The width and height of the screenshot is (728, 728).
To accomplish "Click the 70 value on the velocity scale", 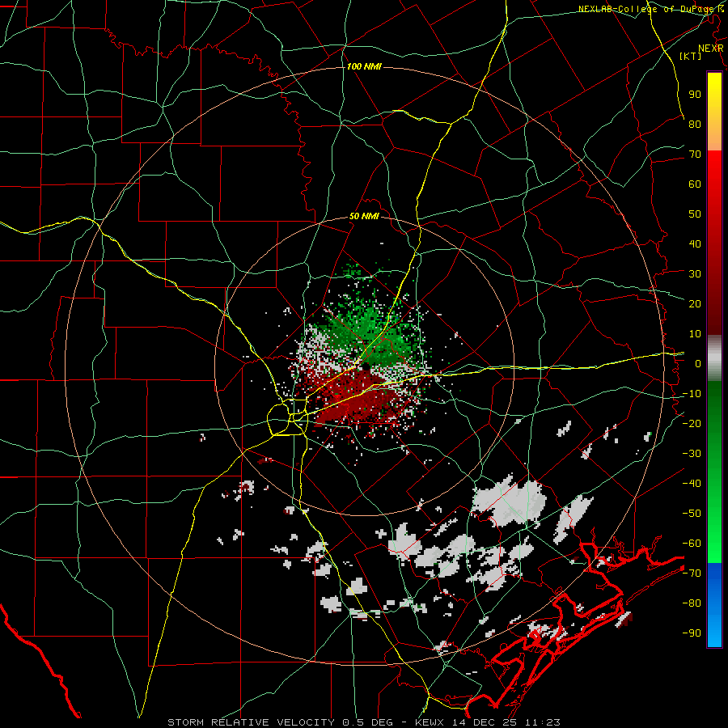I will tap(695, 154).
